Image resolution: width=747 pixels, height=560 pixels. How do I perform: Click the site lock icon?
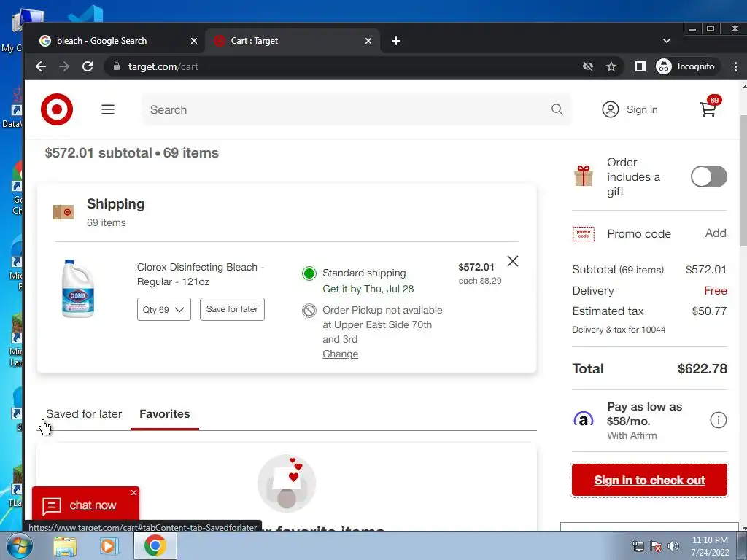point(116,66)
